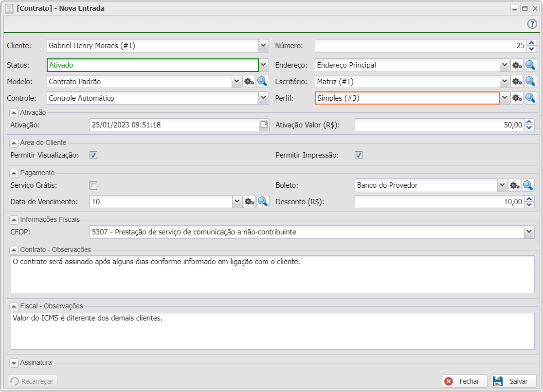This screenshot has width=543, height=392.
Task: Open the Cliente dropdown list
Action: pos(264,46)
